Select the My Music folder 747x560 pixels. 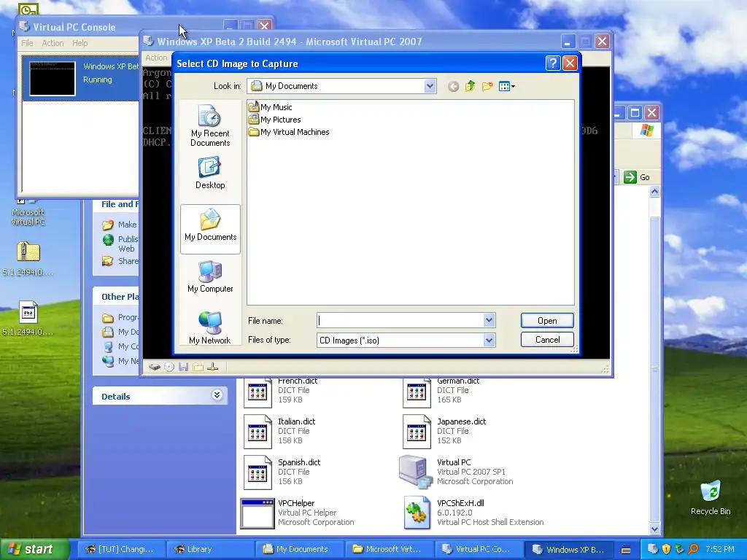(x=270, y=107)
